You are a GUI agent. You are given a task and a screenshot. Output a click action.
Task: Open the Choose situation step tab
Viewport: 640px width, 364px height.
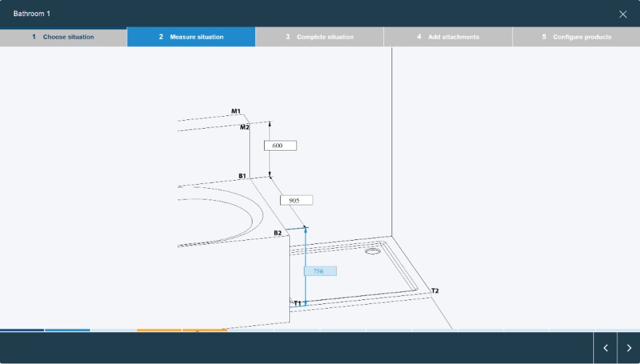click(x=63, y=37)
